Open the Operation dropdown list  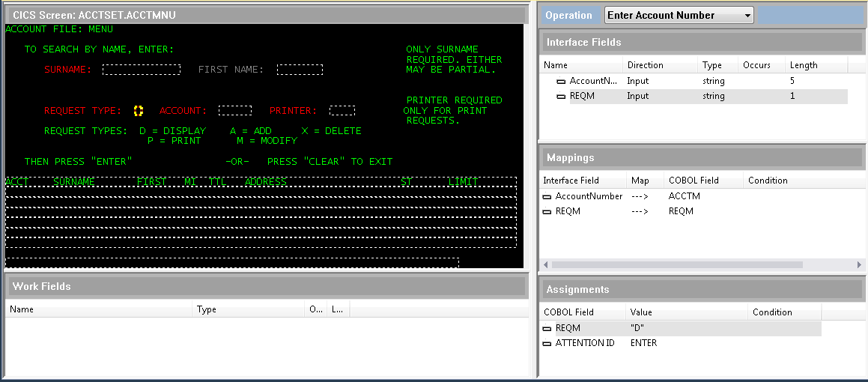[x=747, y=16]
